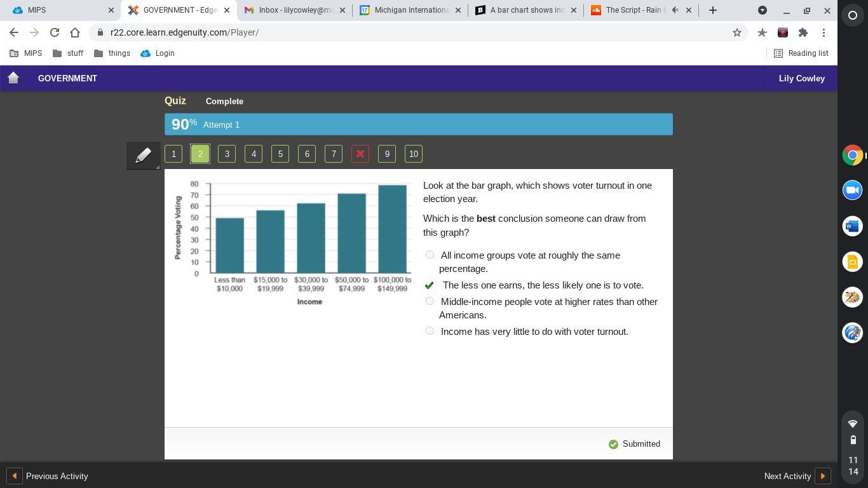The height and width of the screenshot is (488, 868).
Task: Click the voter turnout bar graph
Action: coord(293,243)
